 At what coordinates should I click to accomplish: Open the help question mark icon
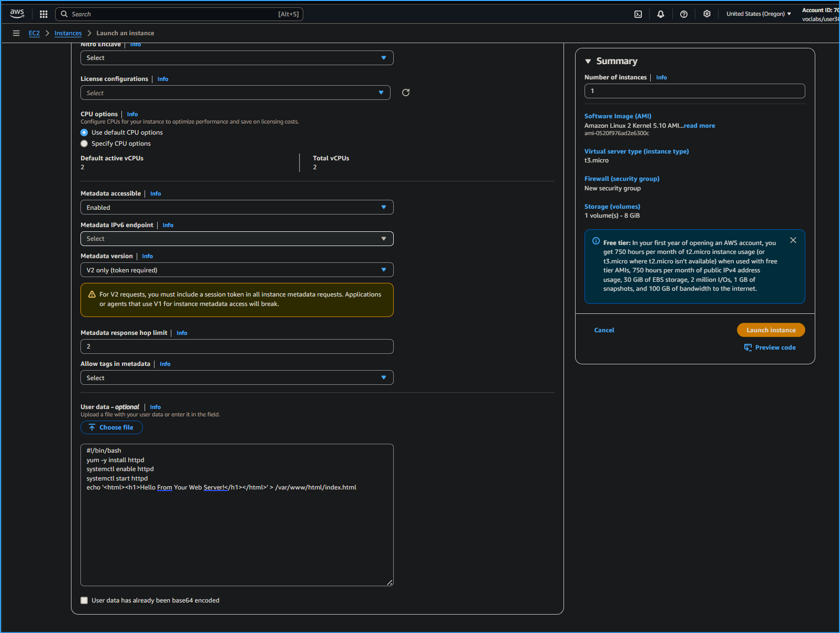(x=684, y=14)
